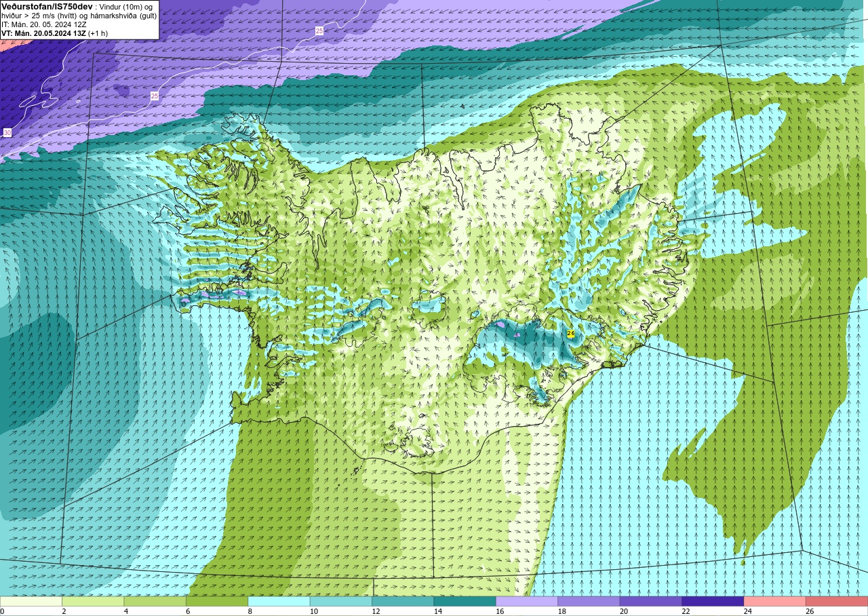
Task: Click the 'VT: Mán. 20.05.2024 13Z (+1 h)' line
Action: point(54,33)
